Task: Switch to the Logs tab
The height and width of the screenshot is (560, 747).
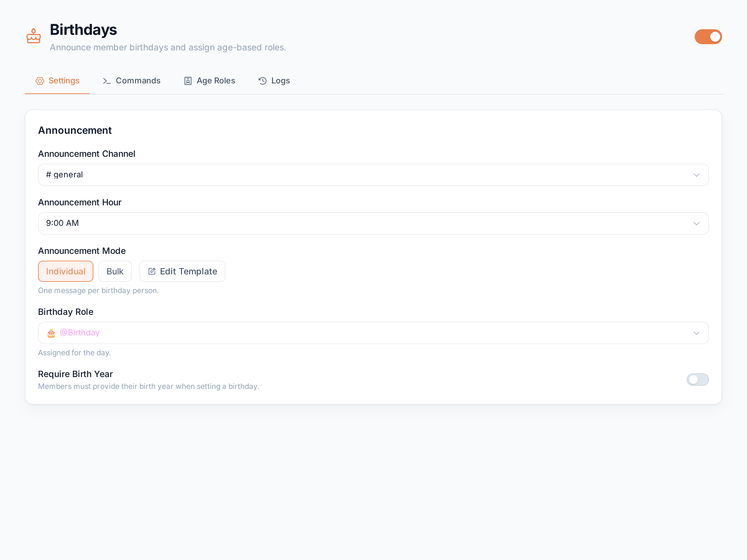Action: pos(274,81)
